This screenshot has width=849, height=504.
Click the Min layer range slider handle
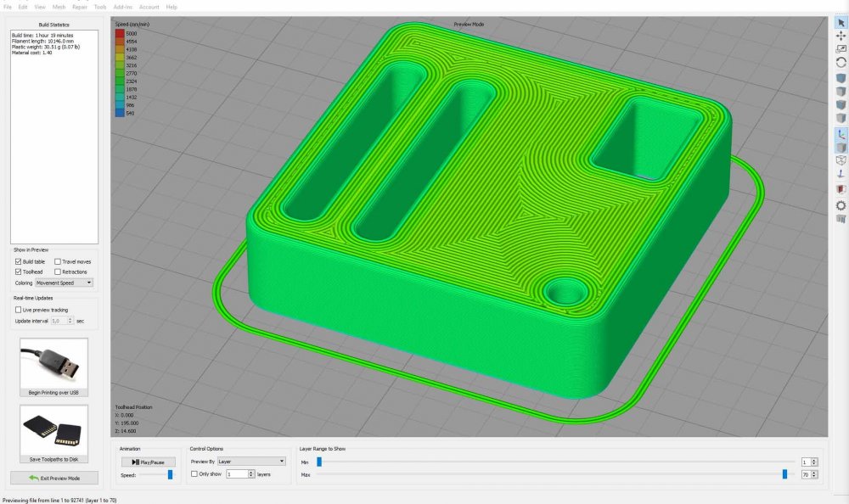point(319,462)
